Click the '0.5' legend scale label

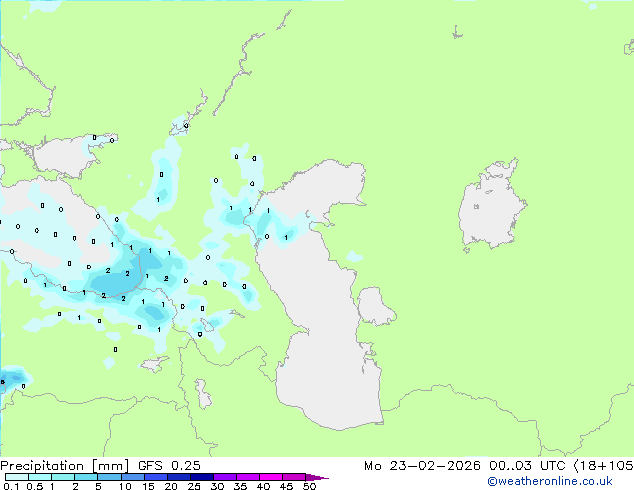tap(34, 486)
